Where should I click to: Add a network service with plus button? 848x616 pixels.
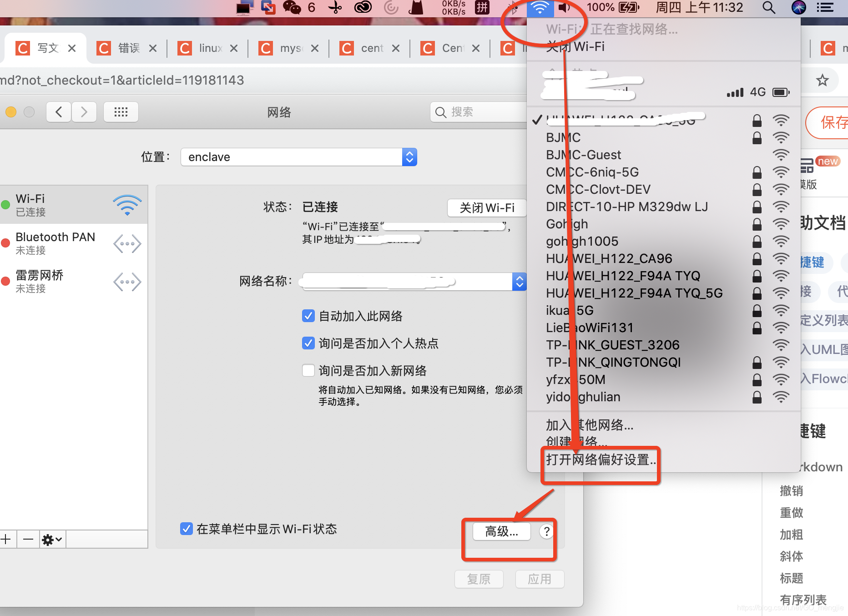[x=6, y=540]
